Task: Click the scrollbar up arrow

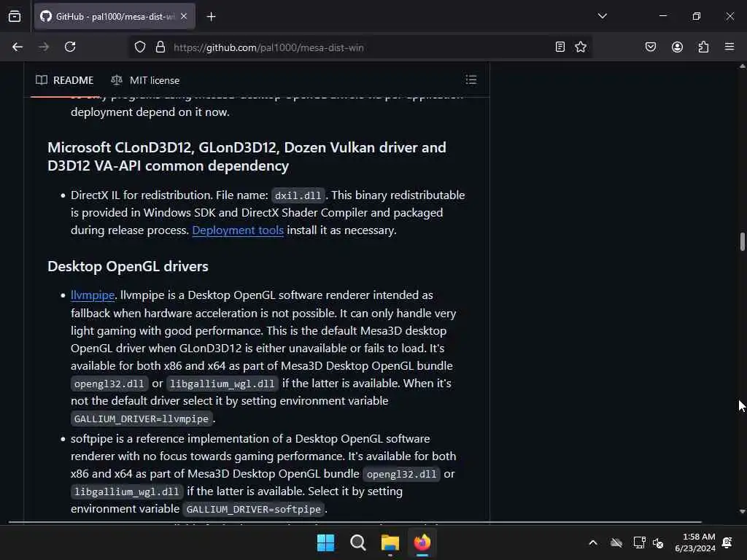Action: [x=742, y=66]
